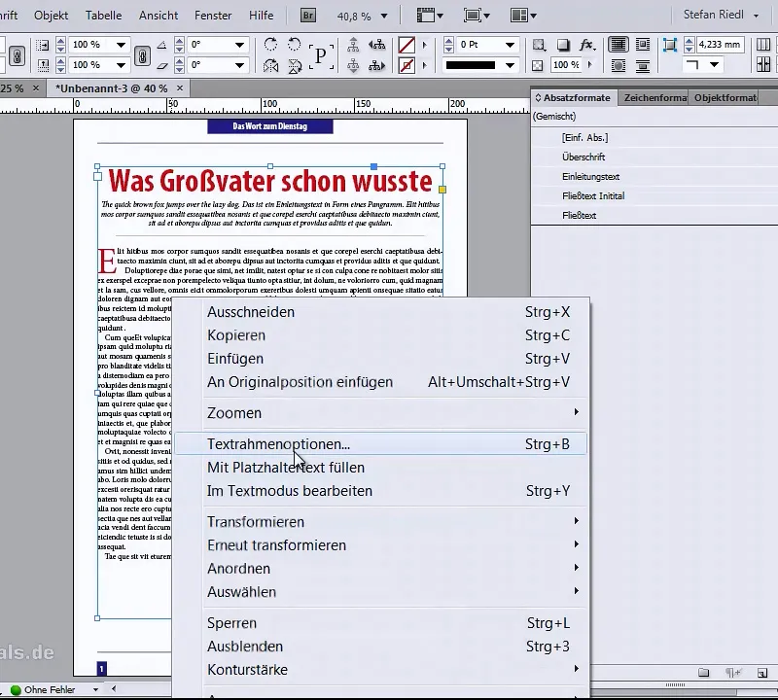Viewport: 778px width, 700px height.
Task: Open the Fenster menu
Action: pyautogui.click(x=213, y=16)
